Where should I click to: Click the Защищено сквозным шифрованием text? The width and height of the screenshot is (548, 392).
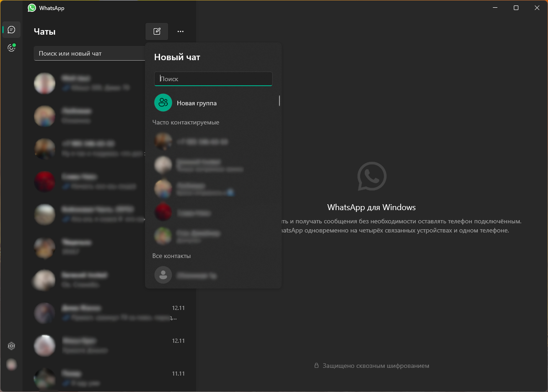pyautogui.click(x=376, y=366)
